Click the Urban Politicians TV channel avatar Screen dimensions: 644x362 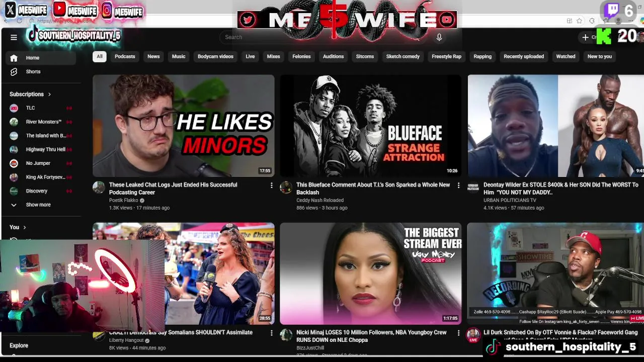click(473, 188)
